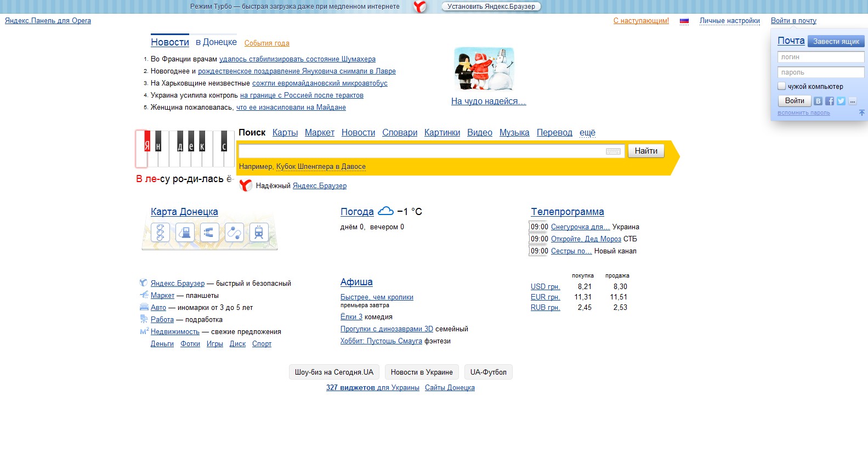
Task: Open the USD грн. exchange rate link
Action: [x=546, y=286]
